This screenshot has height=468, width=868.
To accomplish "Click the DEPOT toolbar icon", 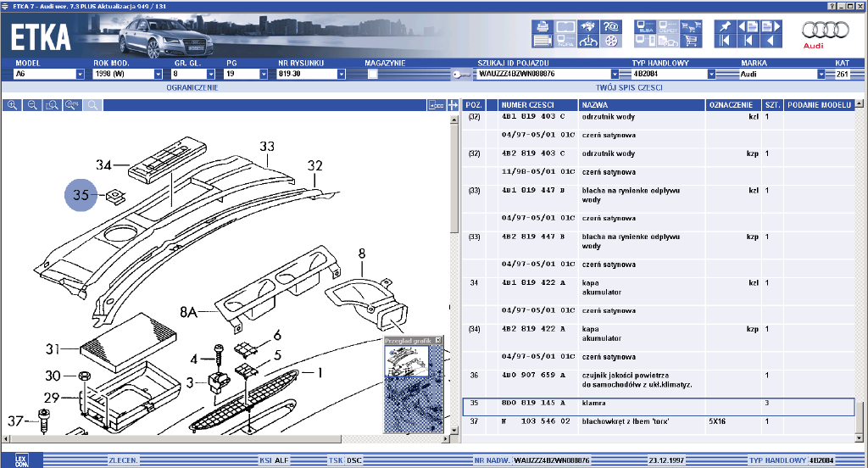I will tap(668, 26).
